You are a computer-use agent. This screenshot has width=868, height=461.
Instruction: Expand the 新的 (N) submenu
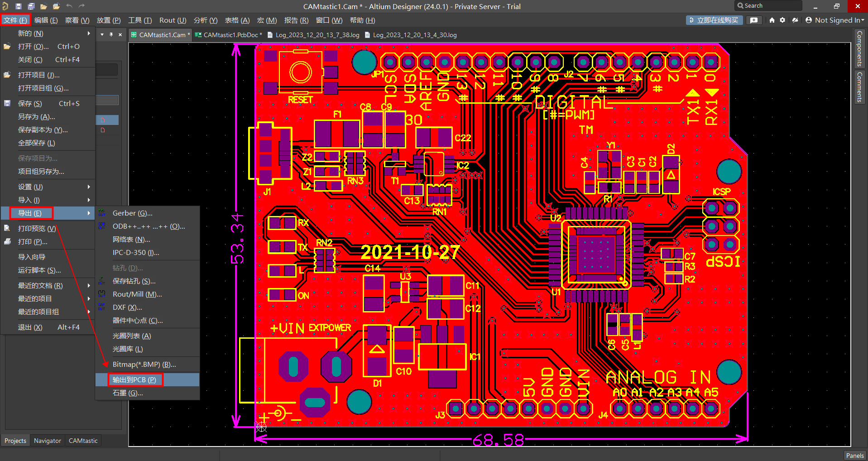(31, 34)
